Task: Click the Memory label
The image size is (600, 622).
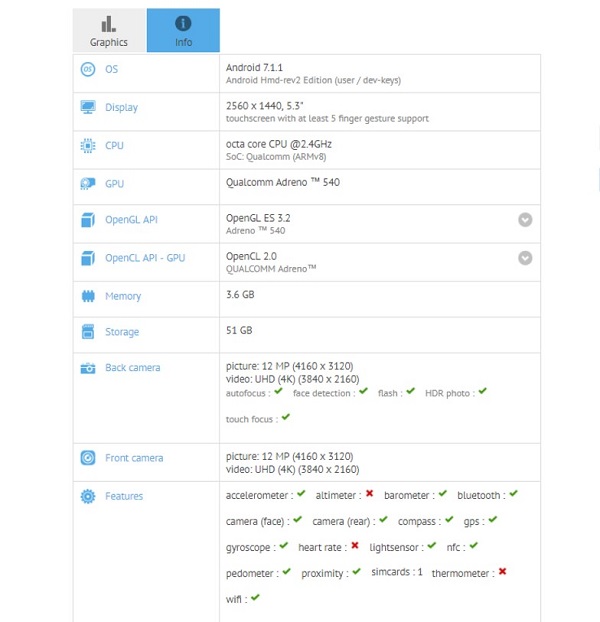Action: pos(123,296)
